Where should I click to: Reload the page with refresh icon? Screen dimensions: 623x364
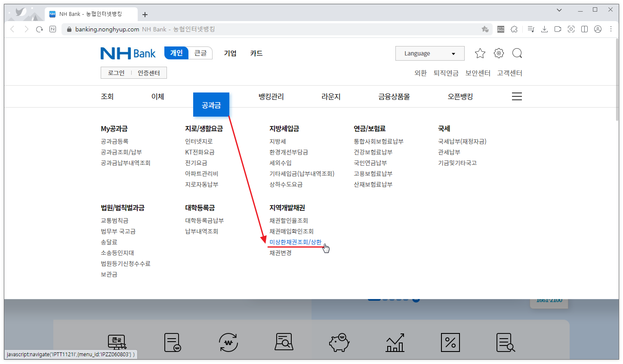[40, 29]
